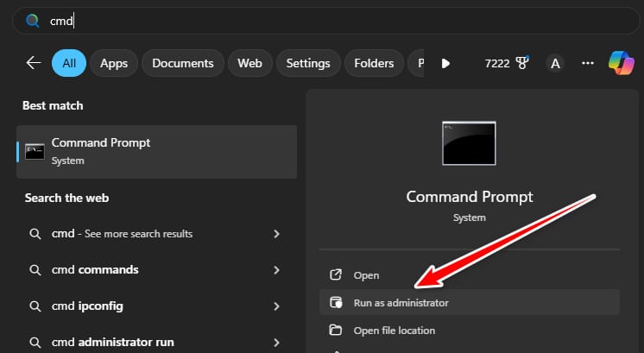Viewport: 644px width, 353px height.
Task: Expand the cmd ipconfig suggestion chevron
Action: click(276, 306)
